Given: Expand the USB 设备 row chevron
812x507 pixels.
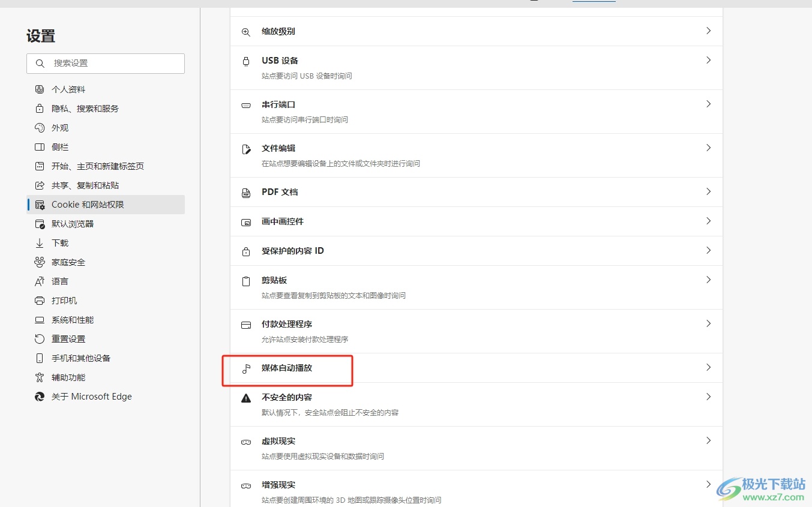Looking at the screenshot, I should coord(708,60).
